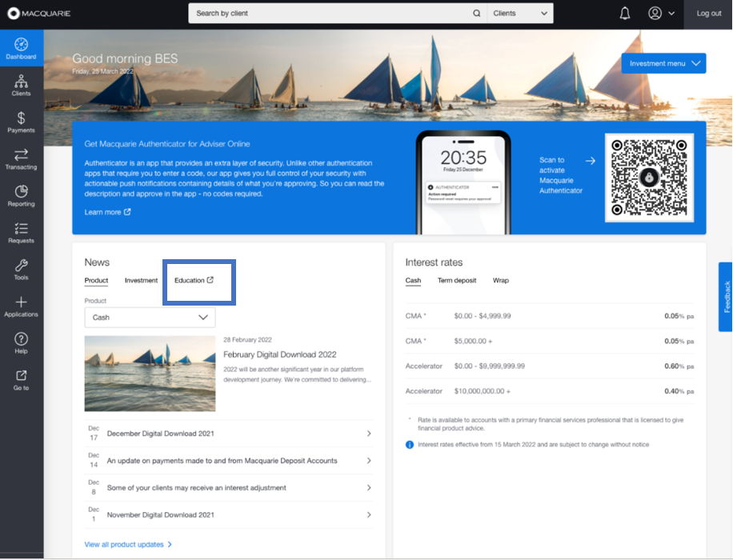
Task: Click the 28 February 2022 date
Action: tap(247, 340)
